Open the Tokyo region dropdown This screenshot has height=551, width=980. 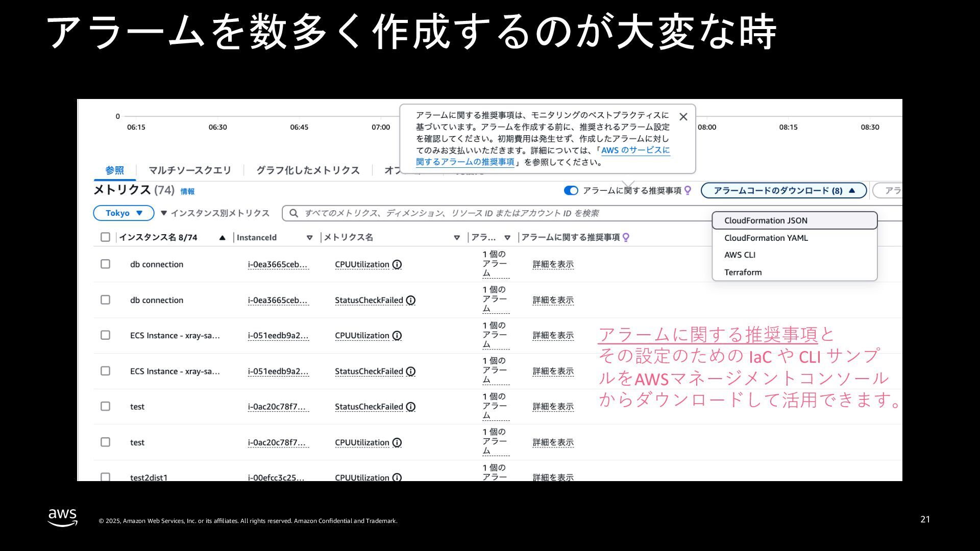tap(124, 213)
